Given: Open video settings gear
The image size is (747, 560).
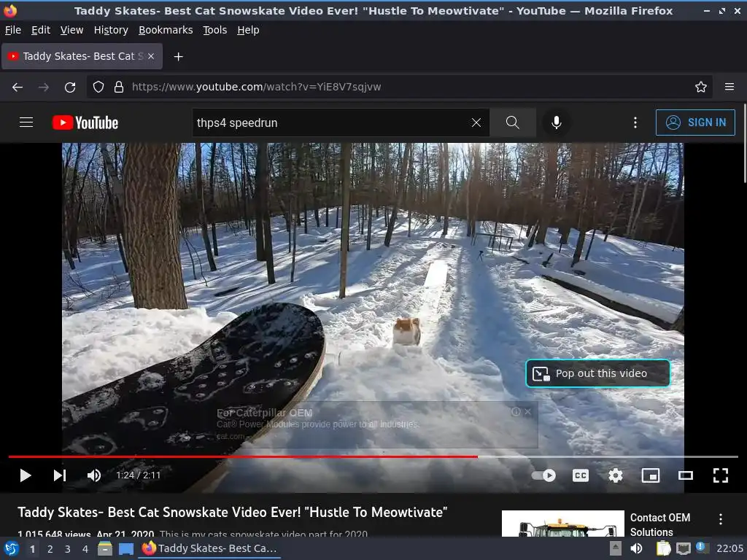Looking at the screenshot, I should click(x=616, y=475).
